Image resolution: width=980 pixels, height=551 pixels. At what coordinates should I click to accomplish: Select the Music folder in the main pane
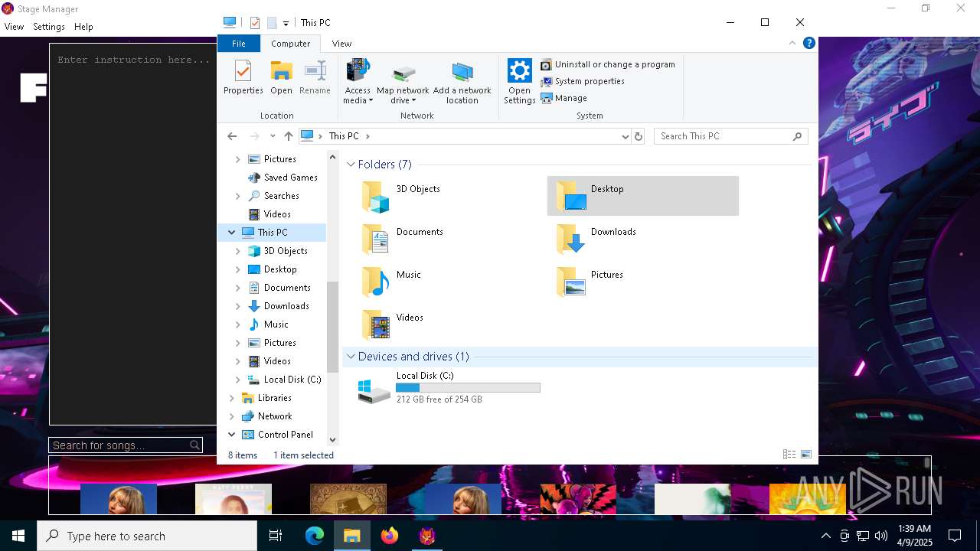pyautogui.click(x=448, y=282)
